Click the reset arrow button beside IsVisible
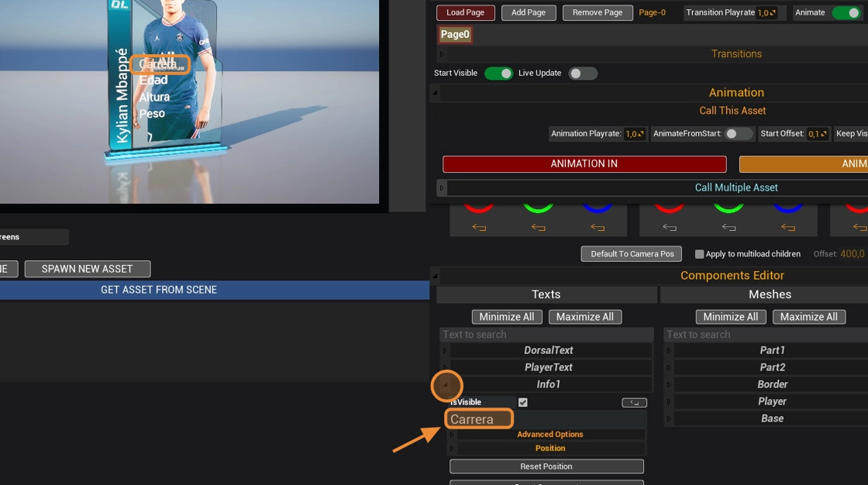This screenshot has width=868, height=485. coord(635,403)
